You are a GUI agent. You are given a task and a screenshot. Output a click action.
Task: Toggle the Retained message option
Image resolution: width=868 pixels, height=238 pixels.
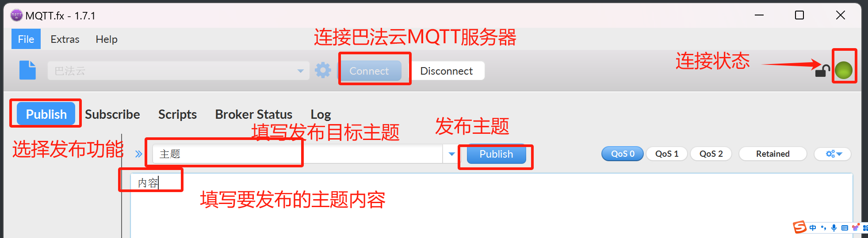[x=772, y=154]
